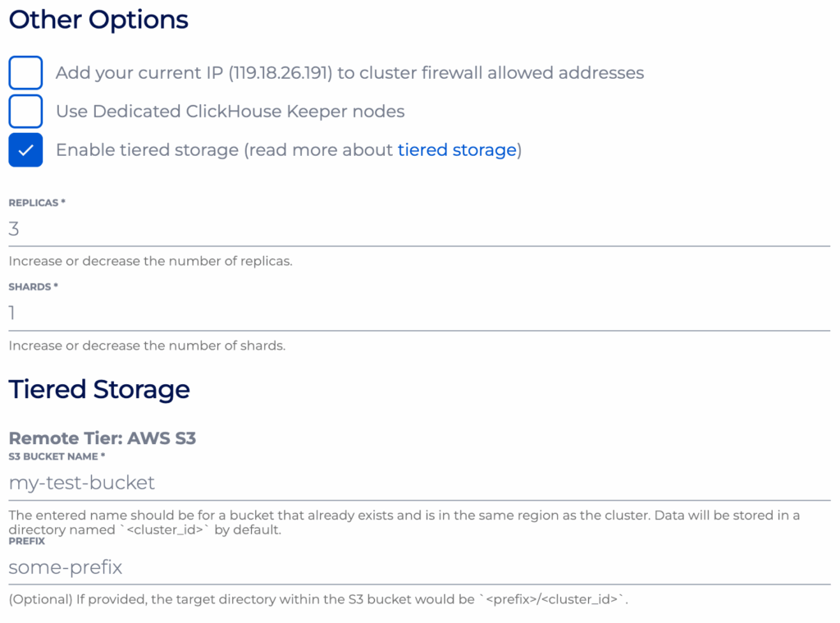Focus the Shards number field
Image resolution: width=840 pixels, height=623 pixels.
coord(418,313)
